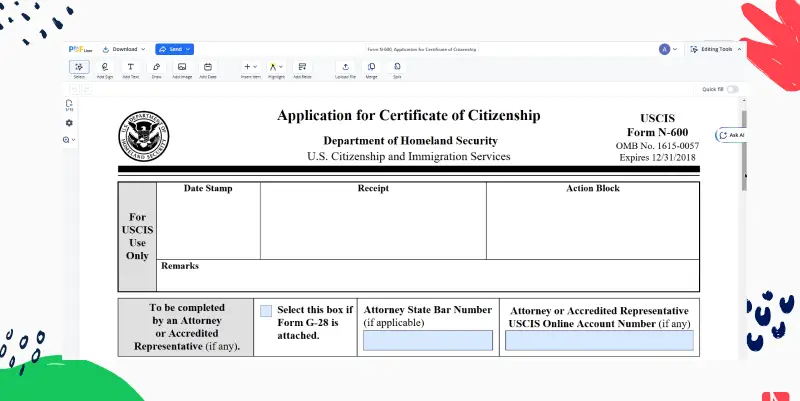Image resolution: width=800 pixels, height=401 pixels.
Task: Click "U.S. Citizenship and Immigration Services" text
Action: [x=409, y=157]
